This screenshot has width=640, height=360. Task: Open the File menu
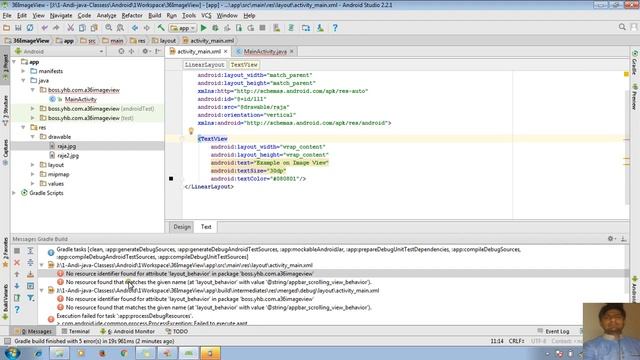click(x=7, y=16)
